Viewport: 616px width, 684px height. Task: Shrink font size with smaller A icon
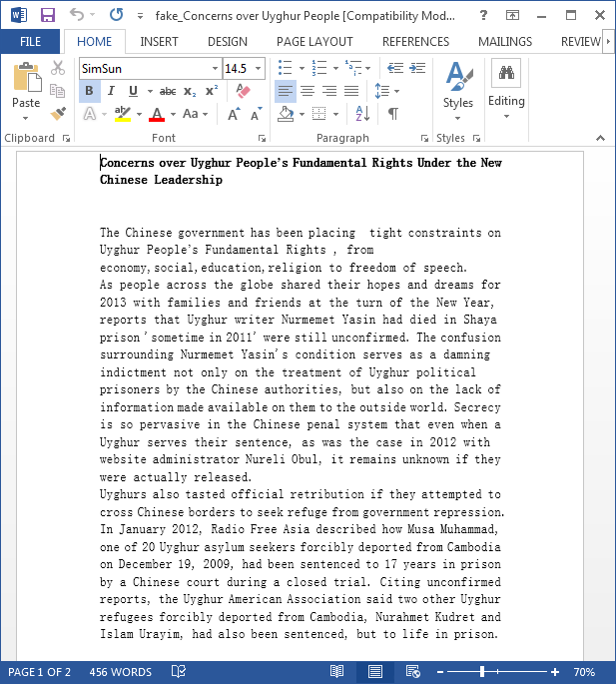257,114
